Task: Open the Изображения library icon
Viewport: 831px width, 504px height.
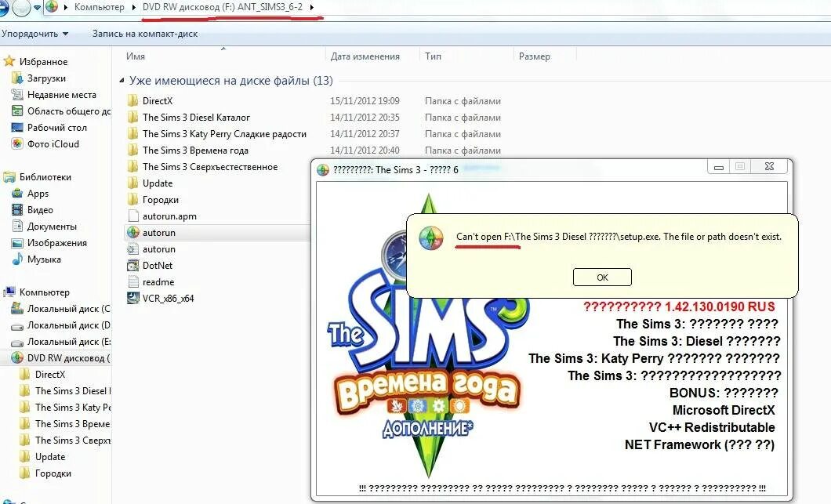Action: coord(17,243)
